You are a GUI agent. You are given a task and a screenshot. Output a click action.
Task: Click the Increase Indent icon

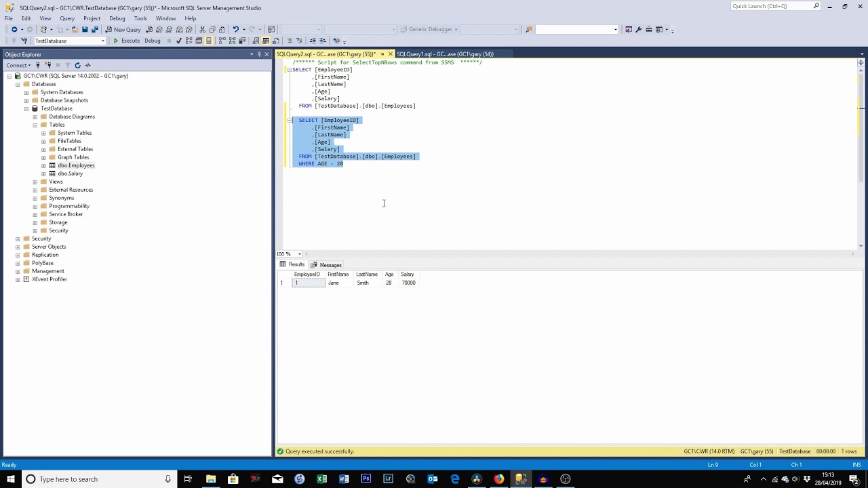pyautogui.click(x=322, y=41)
